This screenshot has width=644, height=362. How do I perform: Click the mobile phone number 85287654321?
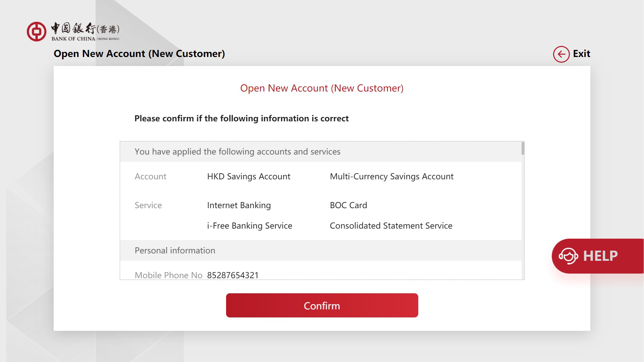[x=233, y=275]
